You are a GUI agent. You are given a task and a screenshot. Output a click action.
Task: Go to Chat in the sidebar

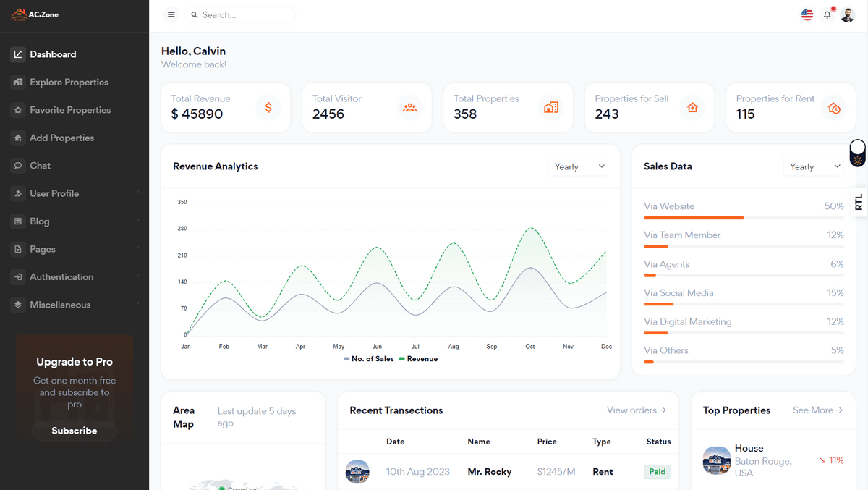pos(40,166)
